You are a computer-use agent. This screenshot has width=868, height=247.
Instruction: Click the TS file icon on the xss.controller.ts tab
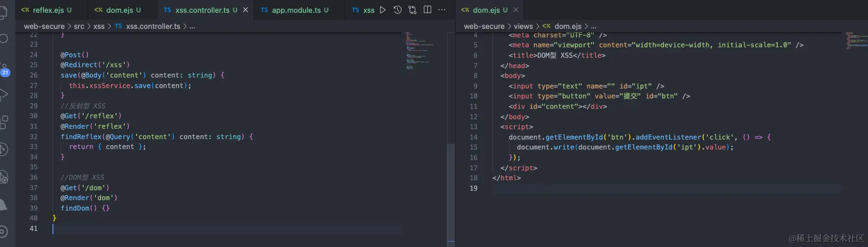(x=167, y=10)
